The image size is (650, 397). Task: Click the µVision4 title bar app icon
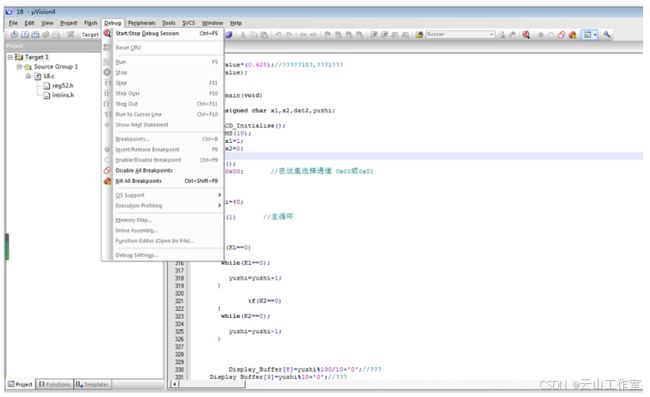9,12
